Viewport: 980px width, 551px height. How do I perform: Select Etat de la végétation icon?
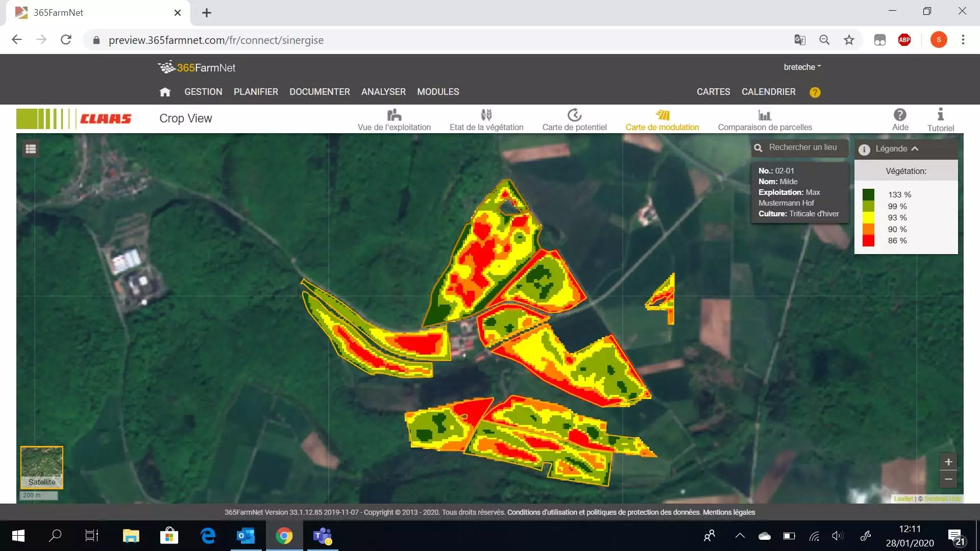[486, 115]
